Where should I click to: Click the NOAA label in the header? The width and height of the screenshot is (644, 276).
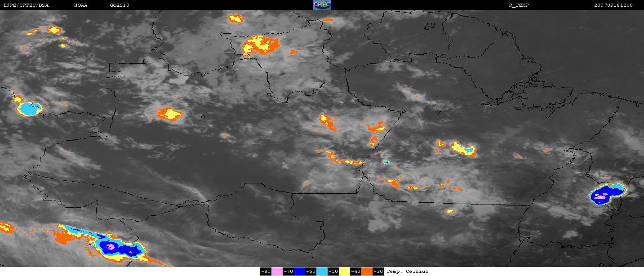coord(81,5)
